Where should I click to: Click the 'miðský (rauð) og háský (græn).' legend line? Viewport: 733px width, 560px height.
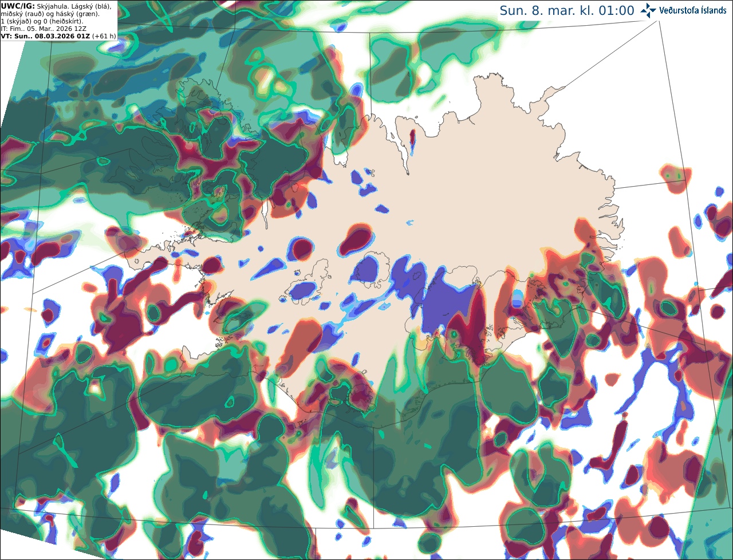[x=50, y=14]
